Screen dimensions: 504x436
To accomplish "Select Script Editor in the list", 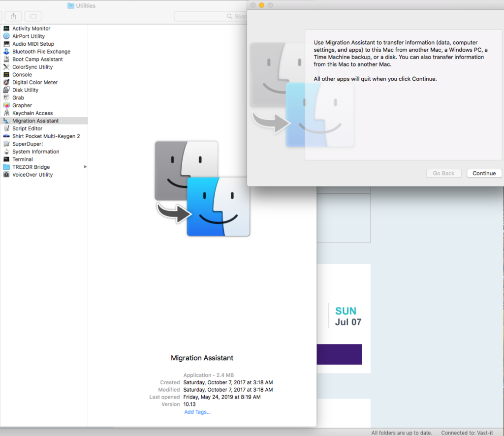I will [x=27, y=128].
